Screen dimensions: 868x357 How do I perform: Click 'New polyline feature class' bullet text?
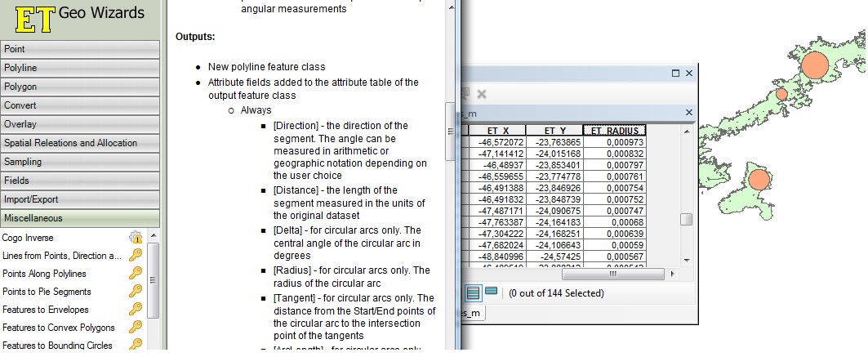tap(267, 67)
